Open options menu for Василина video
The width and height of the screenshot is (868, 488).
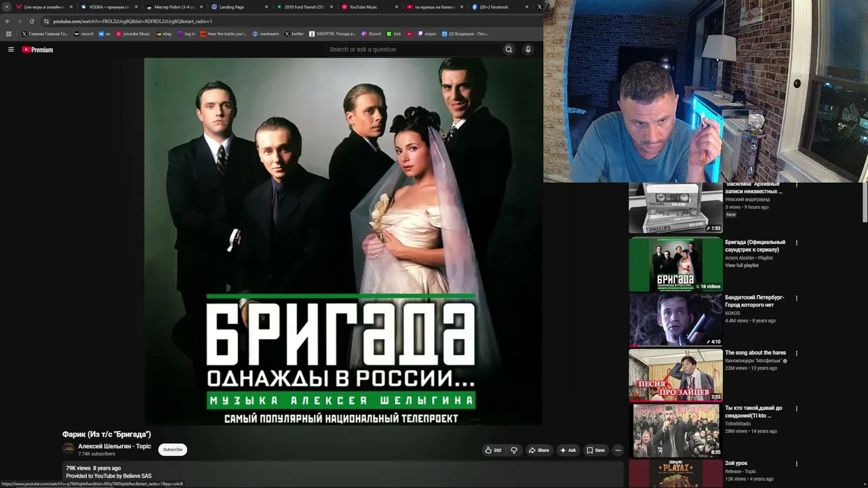[797, 184]
